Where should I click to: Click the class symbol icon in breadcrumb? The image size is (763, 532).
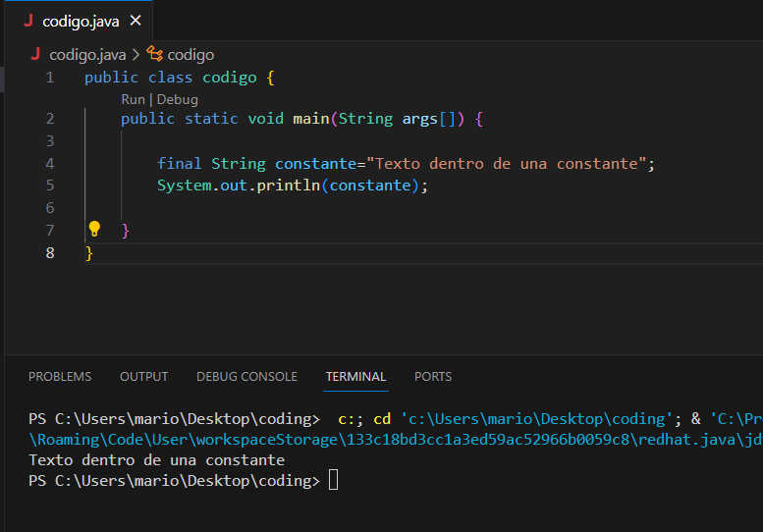click(155, 54)
